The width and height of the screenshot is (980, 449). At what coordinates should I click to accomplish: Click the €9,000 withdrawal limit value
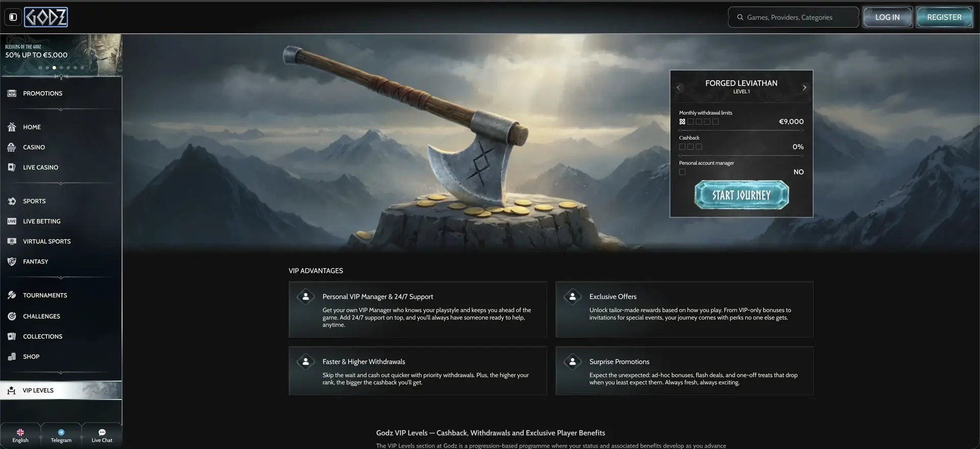tap(791, 122)
